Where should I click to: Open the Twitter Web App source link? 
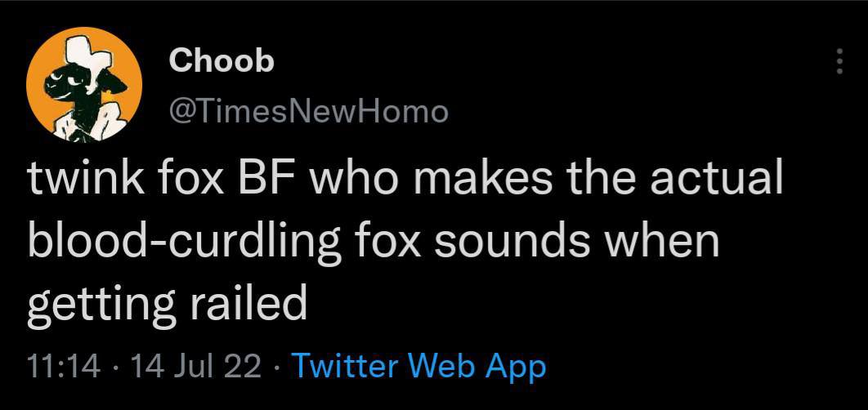pos(418,367)
